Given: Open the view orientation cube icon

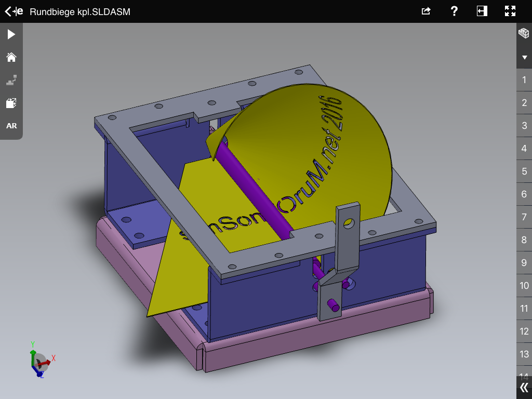Looking at the screenshot, I should pyautogui.click(x=11, y=103).
